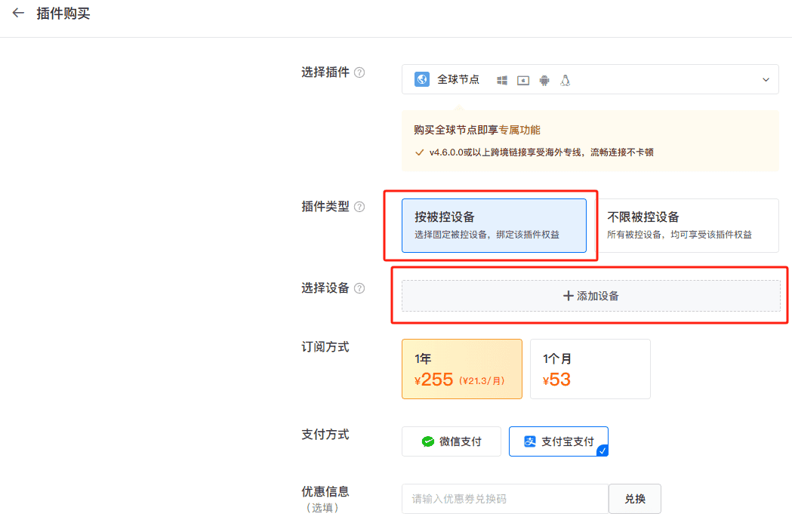Select the 按被控设备 plugin type option
This screenshot has height=532, width=792.
pyautogui.click(x=495, y=225)
